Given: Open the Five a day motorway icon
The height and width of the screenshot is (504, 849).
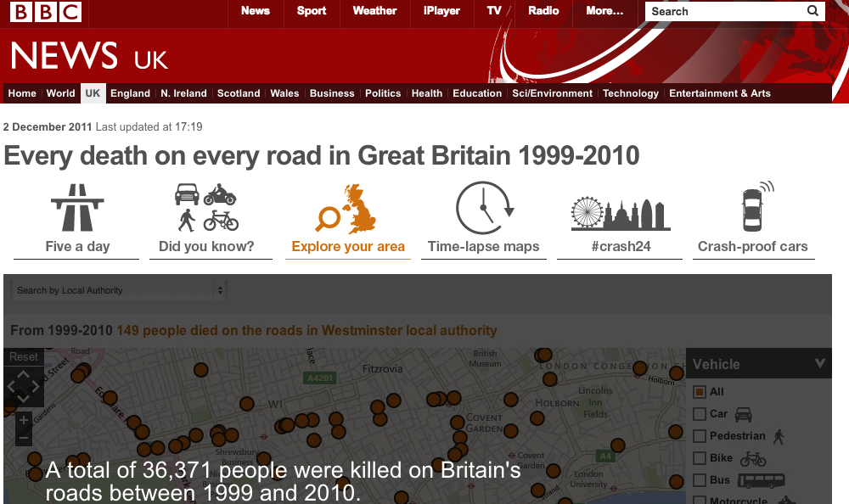Looking at the screenshot, I should 77,208.
